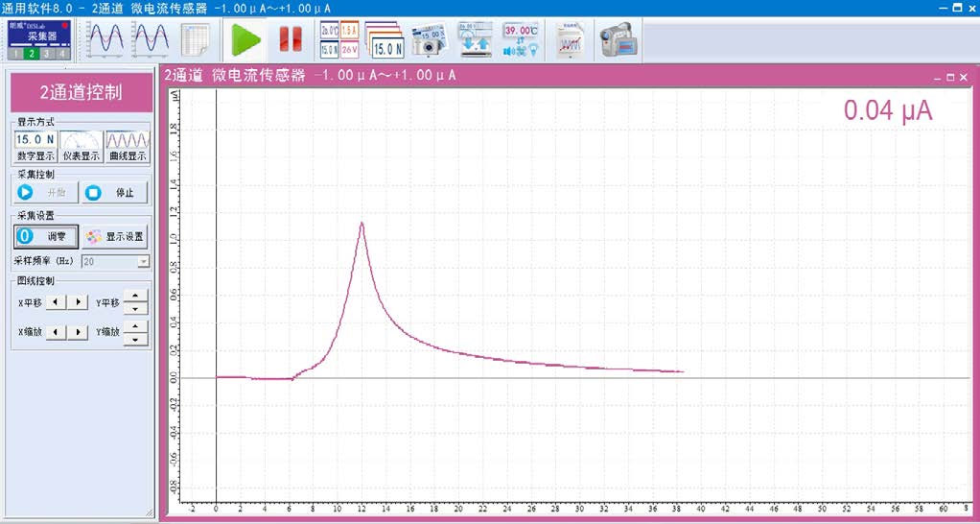Viewport: 980px width, 524px height.
Task: Click the camera snapshot toolbar icon
Action: tap(429, 39)
